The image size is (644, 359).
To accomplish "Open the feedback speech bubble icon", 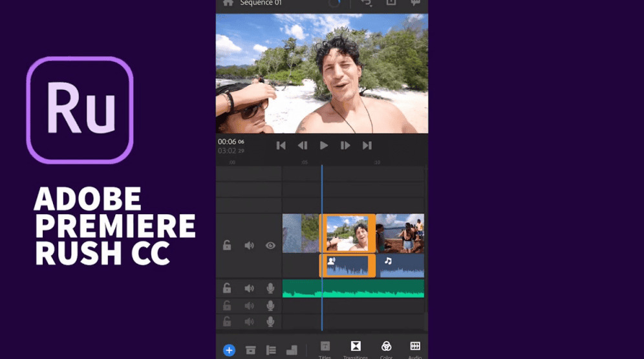I will [x=415, y=3].
